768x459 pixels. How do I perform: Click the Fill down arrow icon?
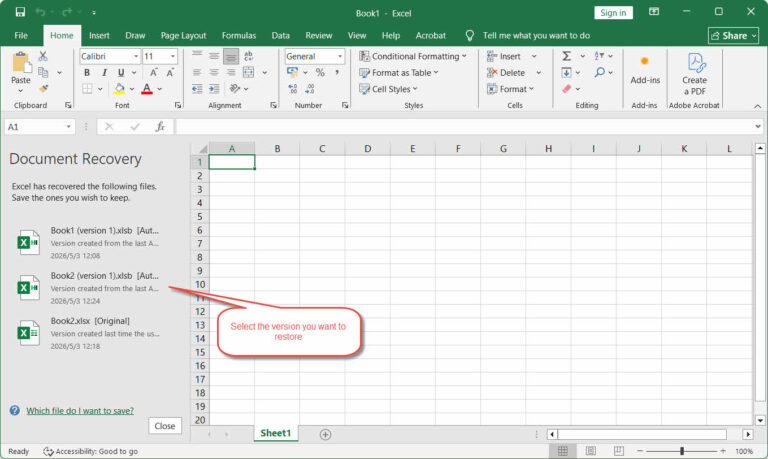click(x=566, y=72)
